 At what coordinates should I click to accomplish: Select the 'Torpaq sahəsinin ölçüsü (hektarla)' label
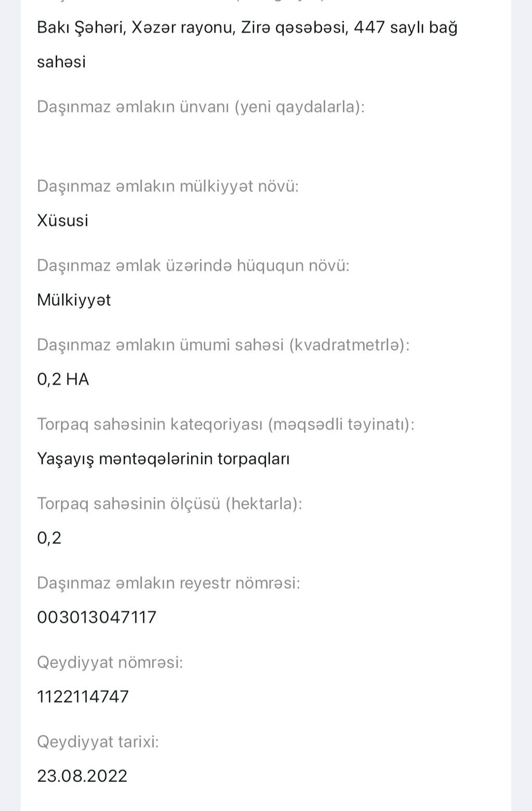click(x=169, y=504)
